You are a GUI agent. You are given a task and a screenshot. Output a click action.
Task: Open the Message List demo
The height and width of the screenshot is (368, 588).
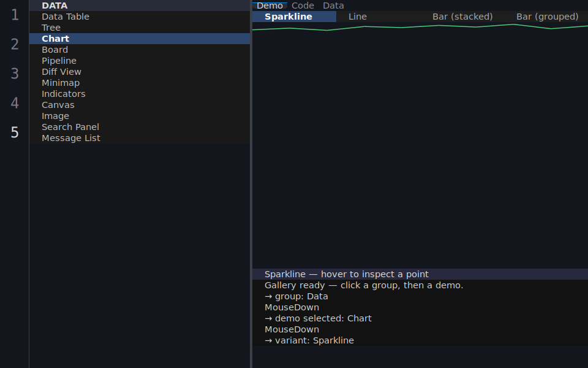tap(140, 138)
